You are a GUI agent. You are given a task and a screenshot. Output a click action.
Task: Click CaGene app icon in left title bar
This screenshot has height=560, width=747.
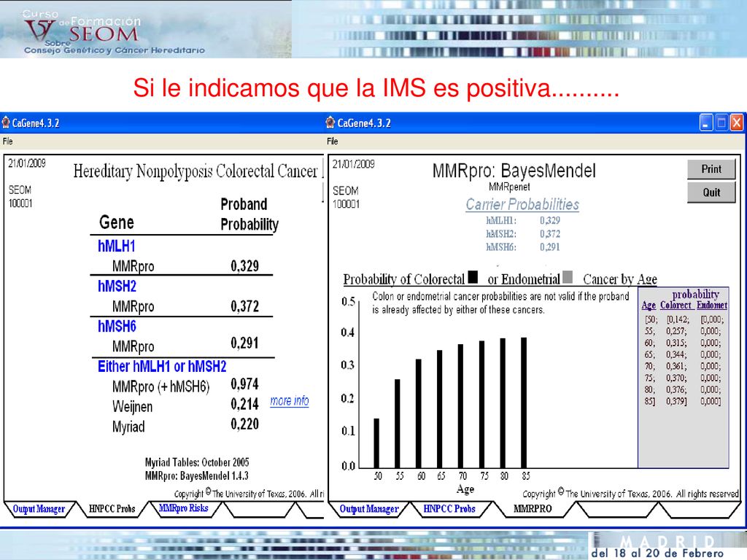(6, 122)
